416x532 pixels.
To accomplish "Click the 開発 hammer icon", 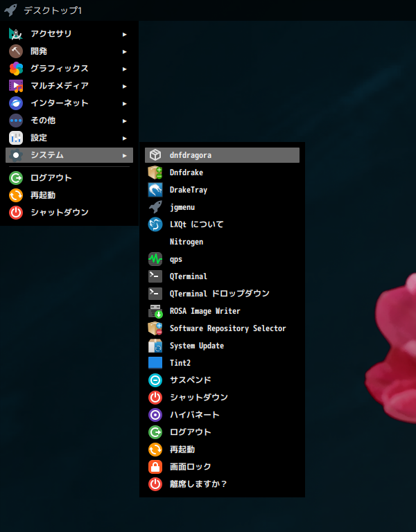I will [x=16, y=51].
